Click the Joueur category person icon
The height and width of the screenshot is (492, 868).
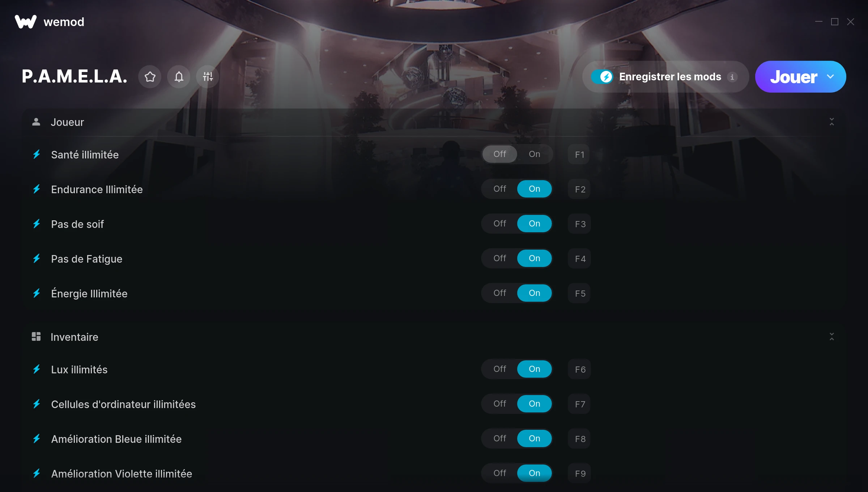[x=36, y=122]
